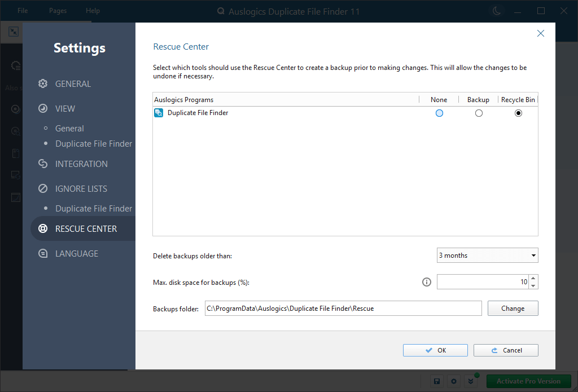
Task: Toggle dark mode moon icon in title bar
Action: tap(497, 11)
